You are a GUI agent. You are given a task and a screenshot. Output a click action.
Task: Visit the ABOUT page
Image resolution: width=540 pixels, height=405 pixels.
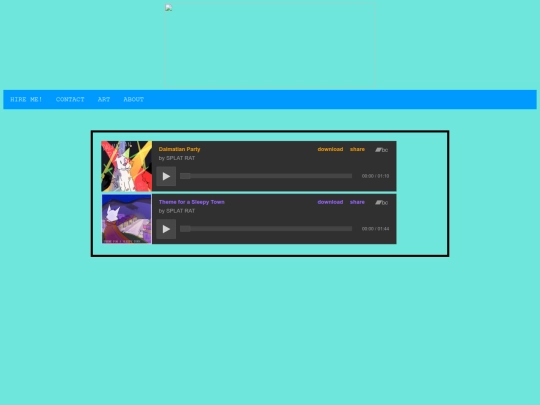[134, 100]
